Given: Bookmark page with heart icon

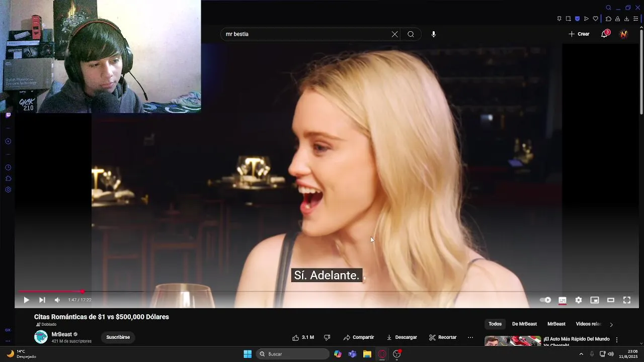Looking at the screenshot, I should (x=595, y=19).
